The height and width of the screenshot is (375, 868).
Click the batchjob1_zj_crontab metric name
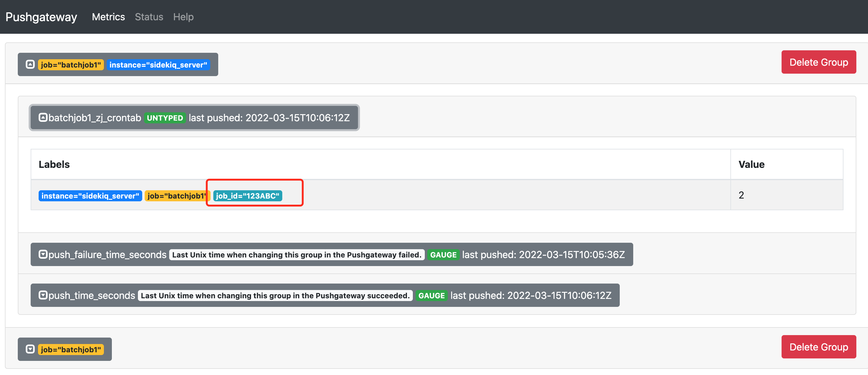coord(95,118)
